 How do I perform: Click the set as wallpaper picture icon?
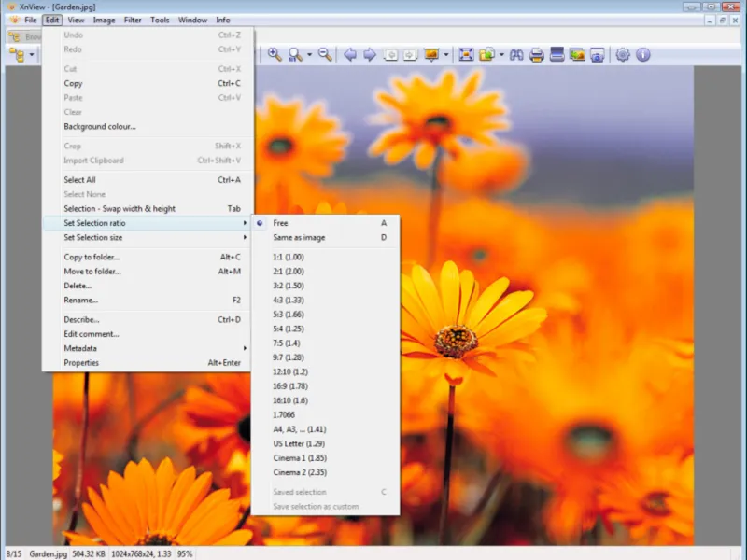(x=577, y=55)
